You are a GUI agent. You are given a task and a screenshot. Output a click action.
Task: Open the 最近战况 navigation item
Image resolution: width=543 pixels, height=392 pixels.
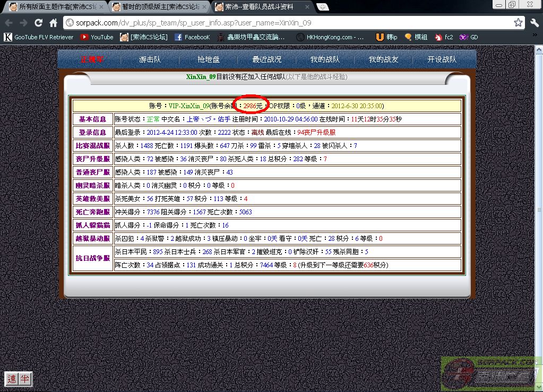tap(267, 59)
